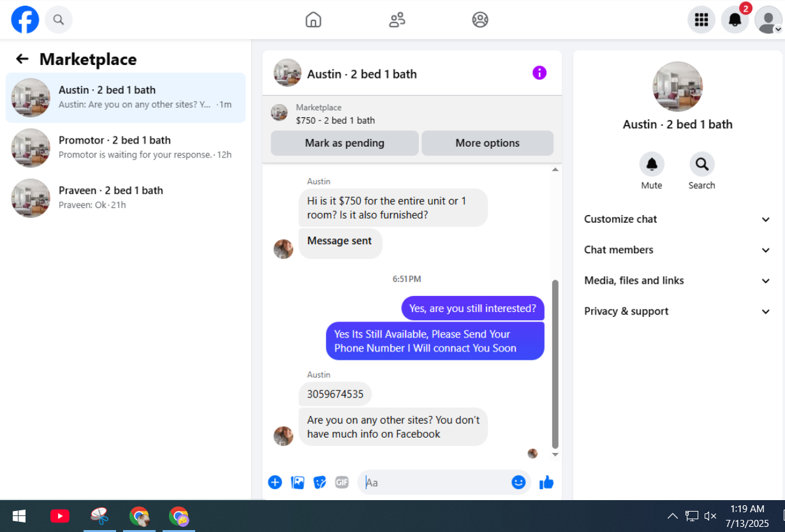Click the 'Message sent' bubble
Viewport: 785px width, 532px height.
[340, 243]
